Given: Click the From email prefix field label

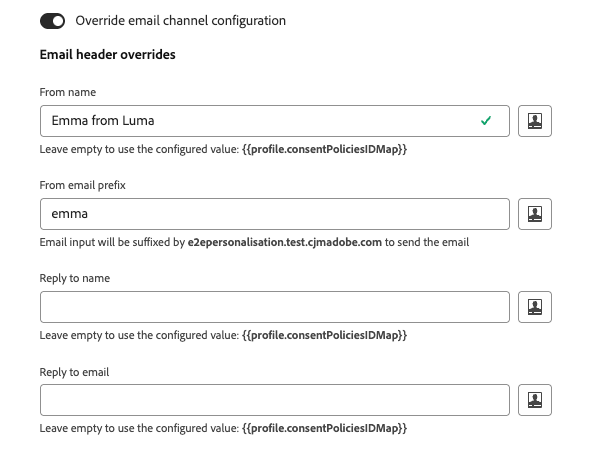Looking at the screenshot, I should pos(83,185).
